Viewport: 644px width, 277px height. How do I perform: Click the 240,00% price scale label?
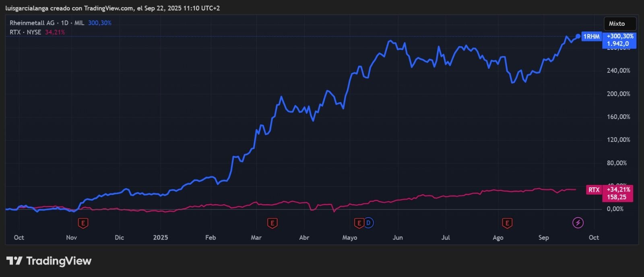click(x=618, y=71)
